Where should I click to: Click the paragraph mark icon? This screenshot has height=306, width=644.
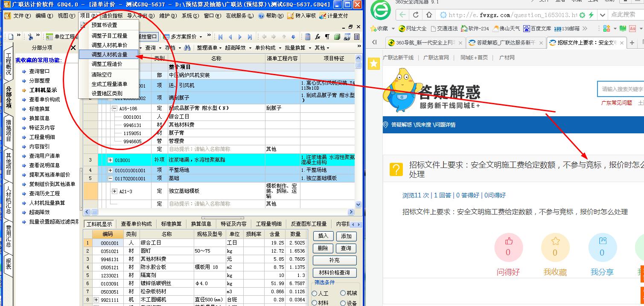click(x=327, y=37)
